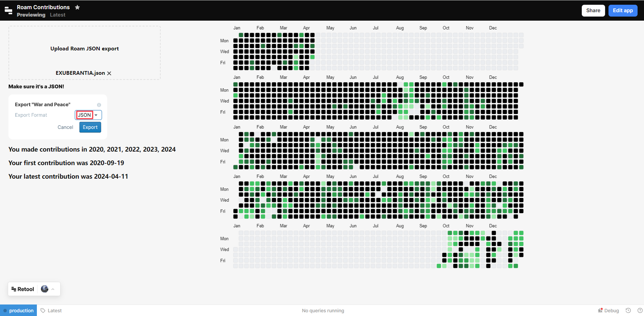Screen dimensions: 644x316
Task: Click the info icon beside Export "War and Peace"
Action: [x=99, y=105]
